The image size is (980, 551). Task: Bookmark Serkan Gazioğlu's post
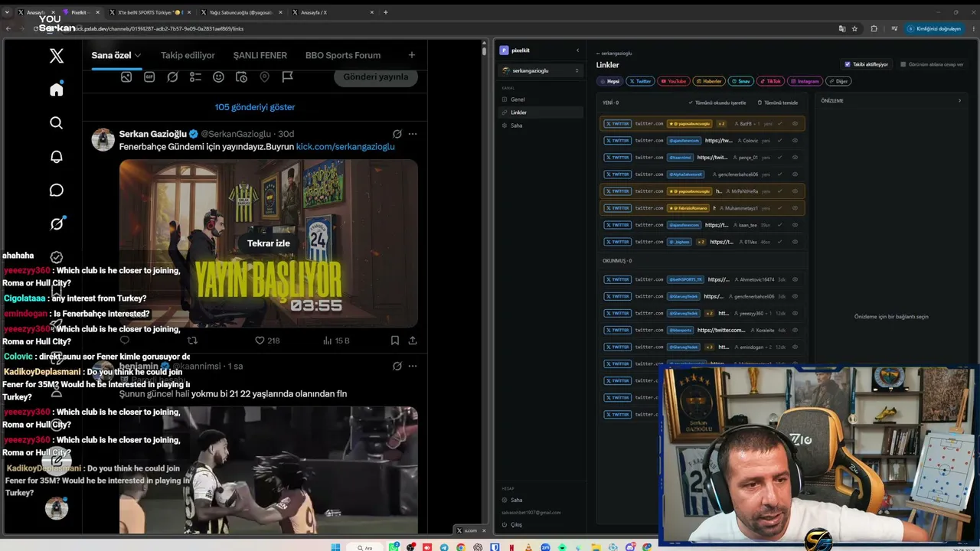point(394,341)
